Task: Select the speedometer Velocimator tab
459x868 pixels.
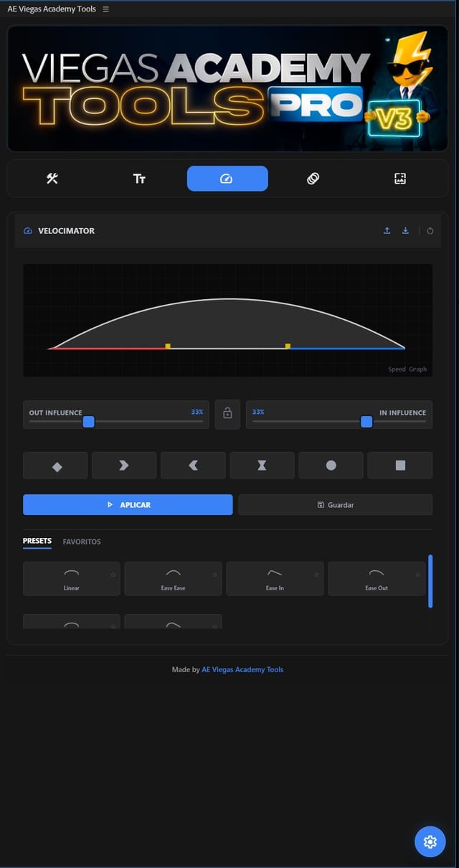Action: point(227,179)
